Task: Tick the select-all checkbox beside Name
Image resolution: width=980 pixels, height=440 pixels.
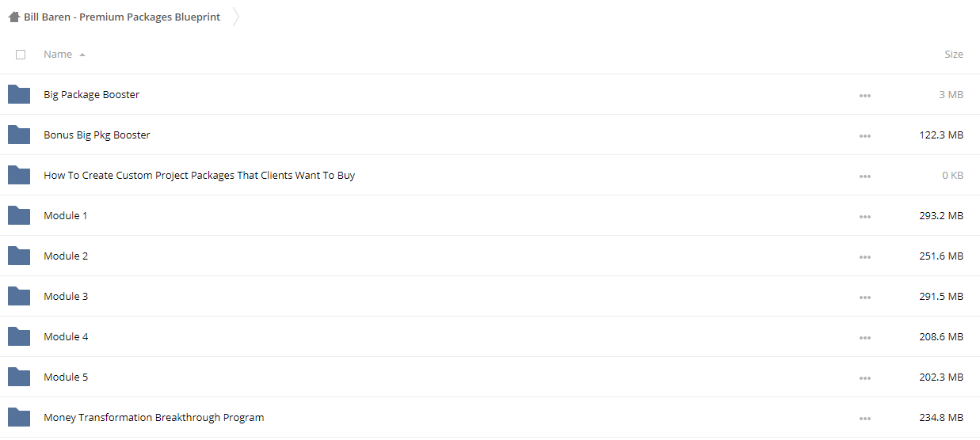Action: pos(21,55)
